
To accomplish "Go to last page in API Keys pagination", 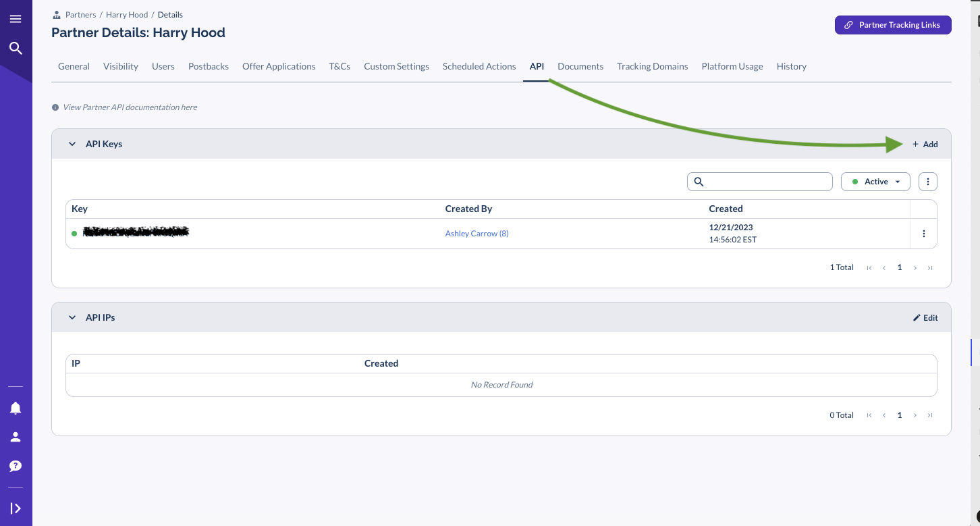I will 930,268.
